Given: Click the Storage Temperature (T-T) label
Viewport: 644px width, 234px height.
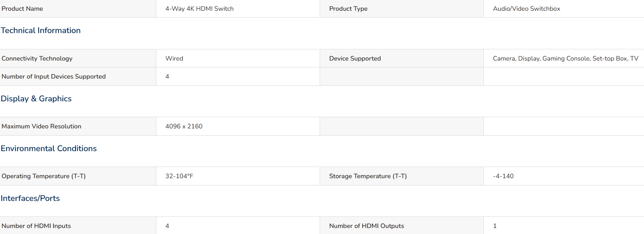Looking at the screenshot, I should 368,176.
